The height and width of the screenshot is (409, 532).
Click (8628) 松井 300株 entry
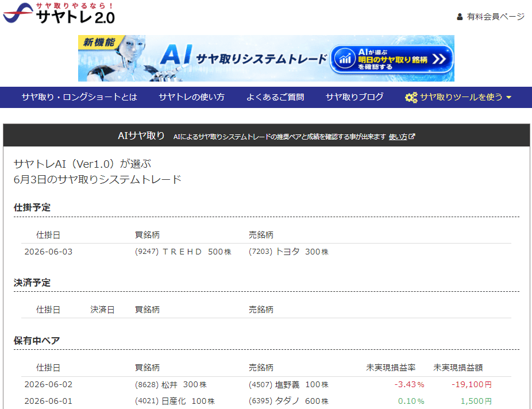(171, 384)
